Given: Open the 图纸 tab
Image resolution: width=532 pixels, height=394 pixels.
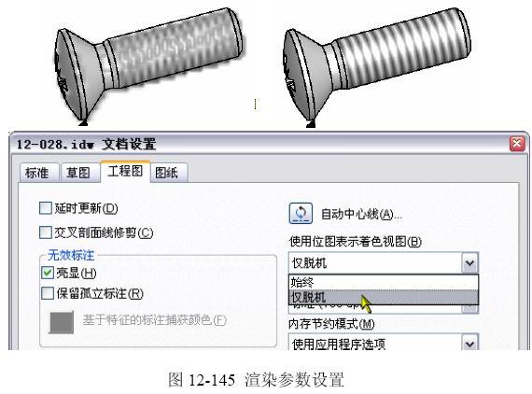Looking at the screenshot, I should (x=168, y=173).
